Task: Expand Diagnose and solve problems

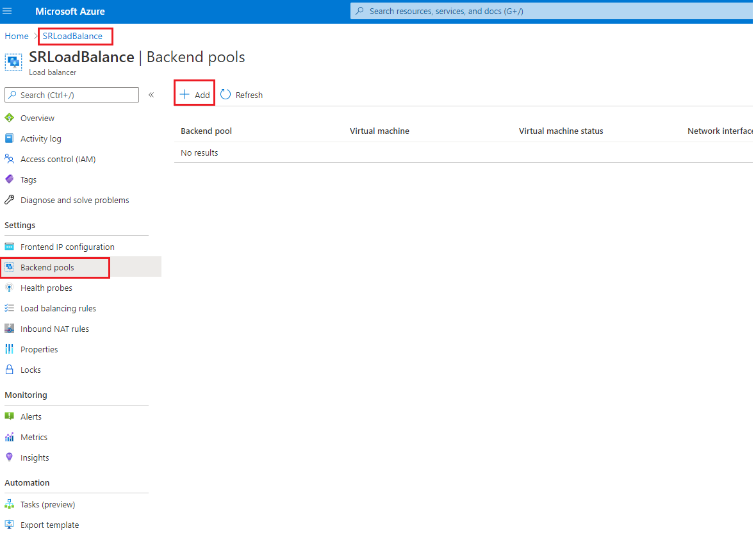Action: (x=74, y=200)
